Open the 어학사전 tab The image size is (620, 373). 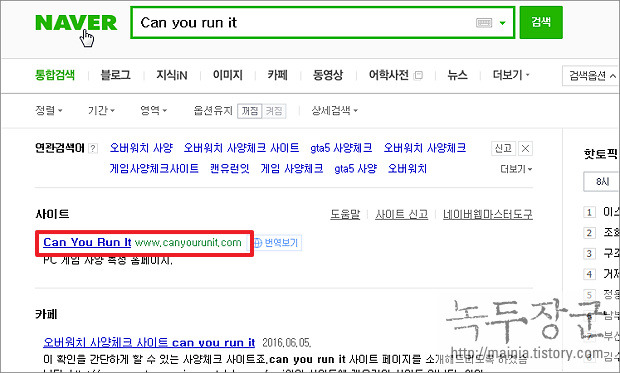pos(389,75)
